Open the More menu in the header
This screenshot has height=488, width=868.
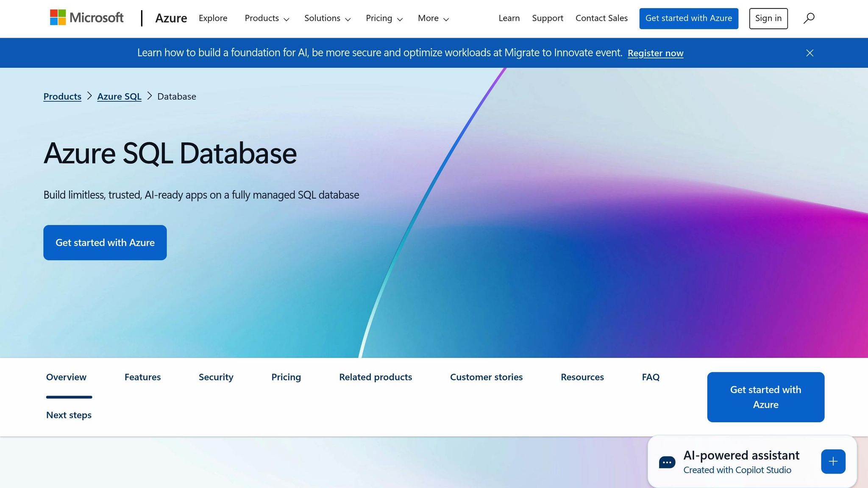pyautogui.click(x=433, y=18)
